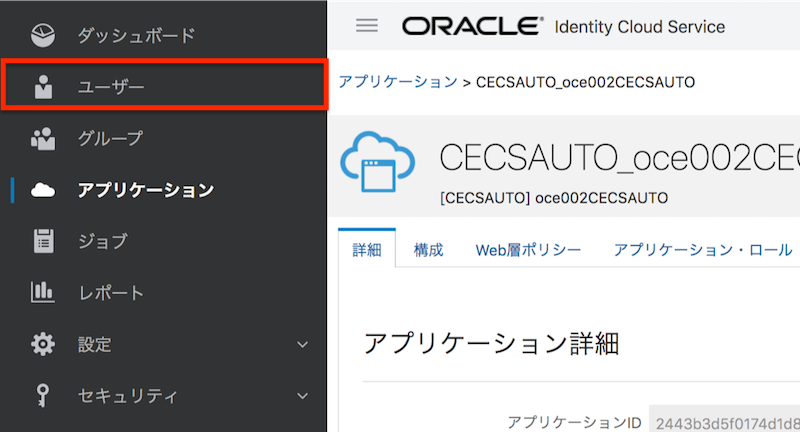The image size is (800, 432).
Task: Switch to the 構成 tab
Action: 429,250
